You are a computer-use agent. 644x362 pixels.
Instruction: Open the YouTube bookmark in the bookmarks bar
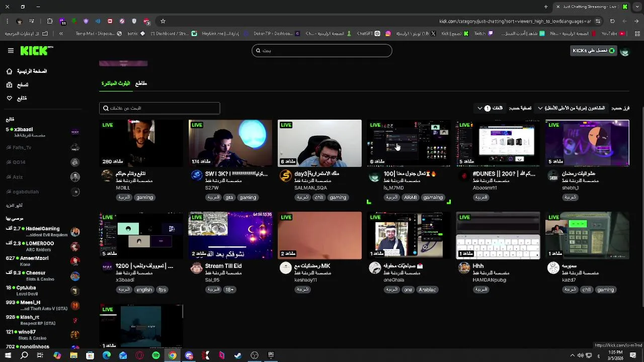pos(613,34)
